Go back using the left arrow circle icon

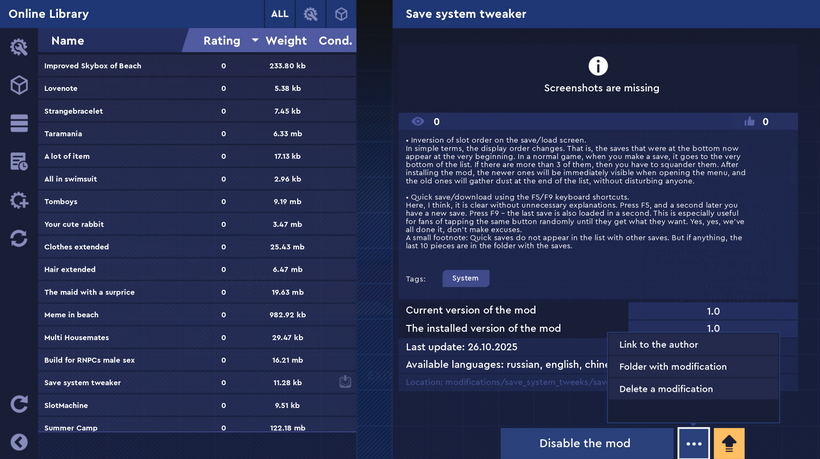click(18, 442)
